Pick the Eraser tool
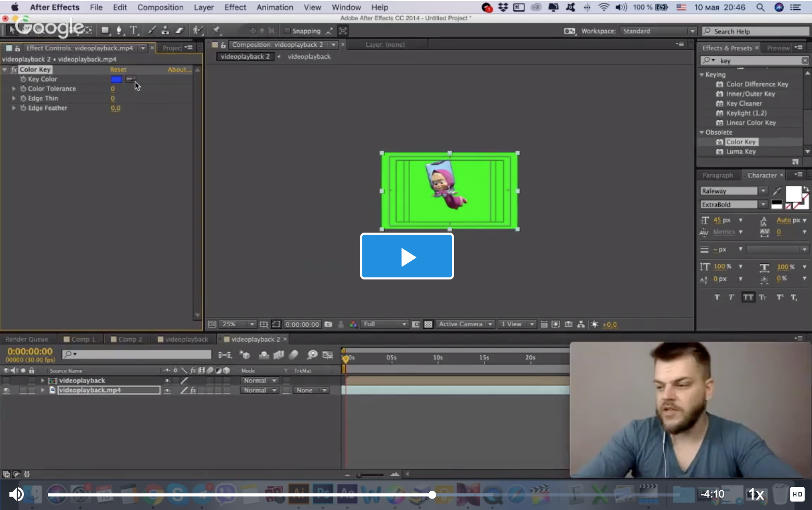This screenshot has width=812, height=510. tap(180, 30)
